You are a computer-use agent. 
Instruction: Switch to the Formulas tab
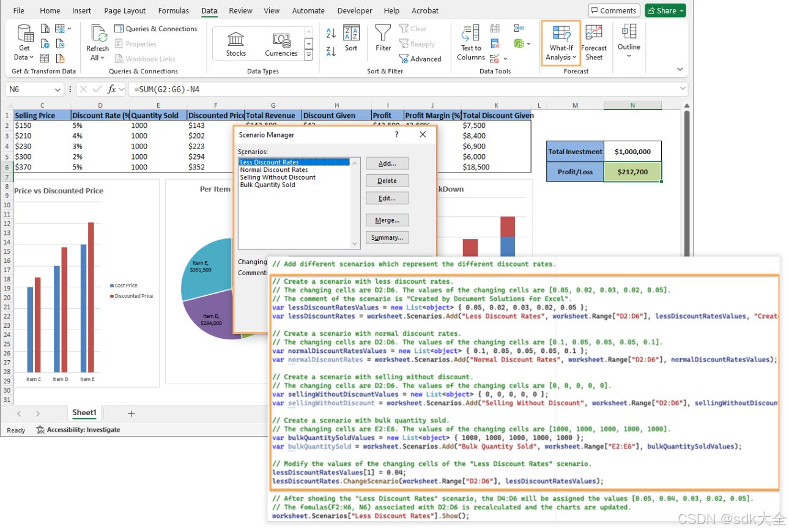(x=174, y=10)
